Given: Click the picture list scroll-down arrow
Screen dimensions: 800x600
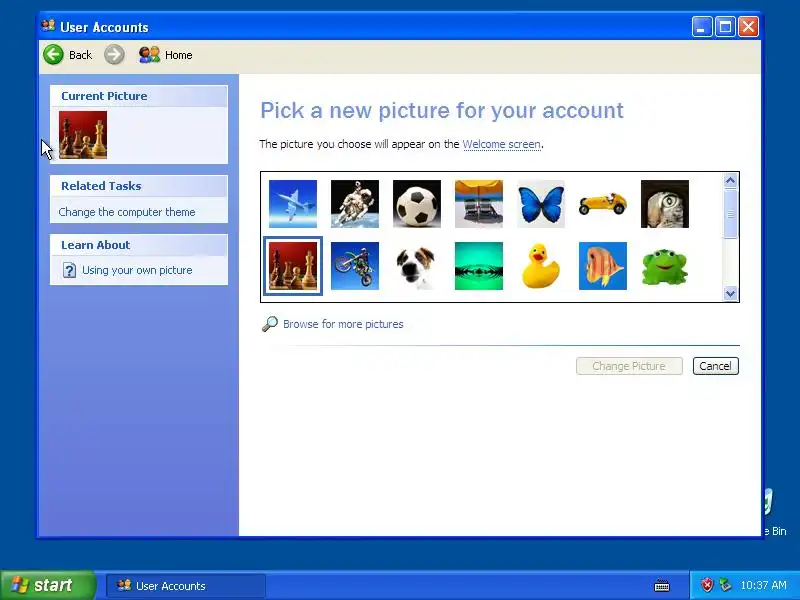Looking at the screenshot, I should pos(730,293).
